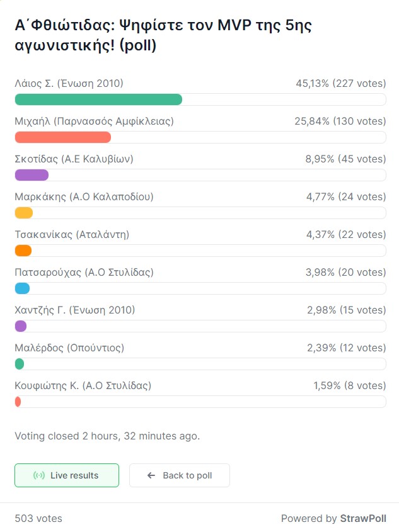Click the red bar for Μιχαήλ
Viewport: 399px width, 532px height.
coord(63,137)
